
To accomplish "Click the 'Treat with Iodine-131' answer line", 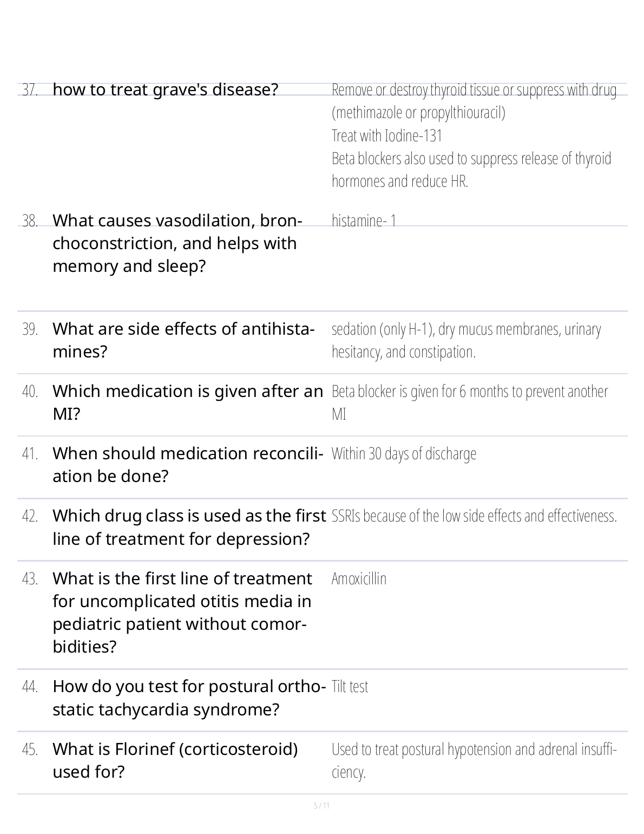I will click(x=387, y=135).
